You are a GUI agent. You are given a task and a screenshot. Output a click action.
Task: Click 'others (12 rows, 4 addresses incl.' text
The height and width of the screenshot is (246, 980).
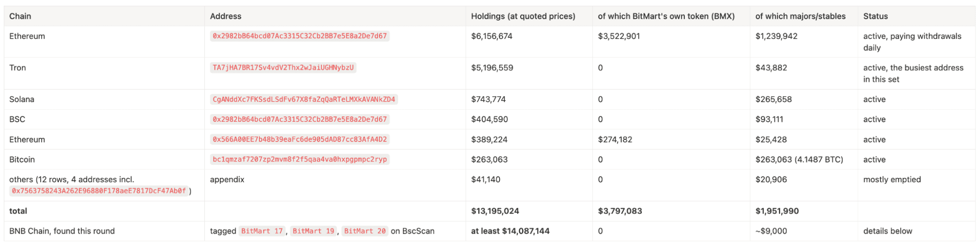pos(72,180)
